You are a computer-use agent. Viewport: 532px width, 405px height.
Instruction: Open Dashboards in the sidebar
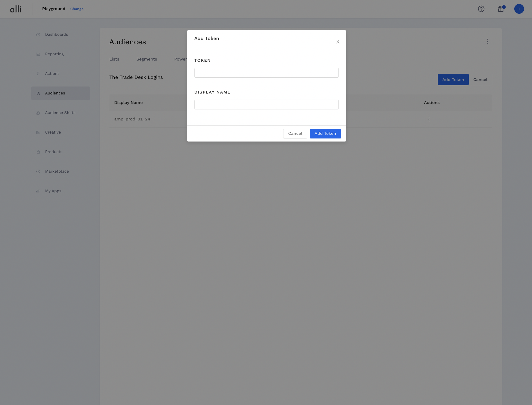[57, 35]
